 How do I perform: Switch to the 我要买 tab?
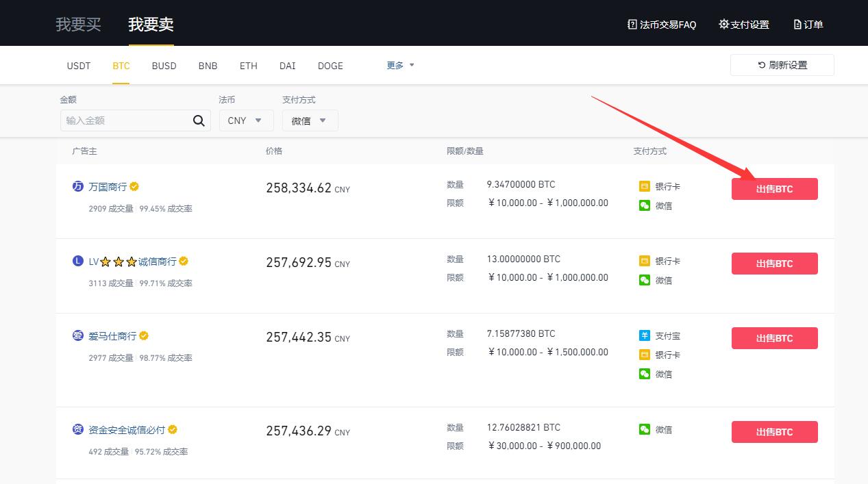(78, 25)
